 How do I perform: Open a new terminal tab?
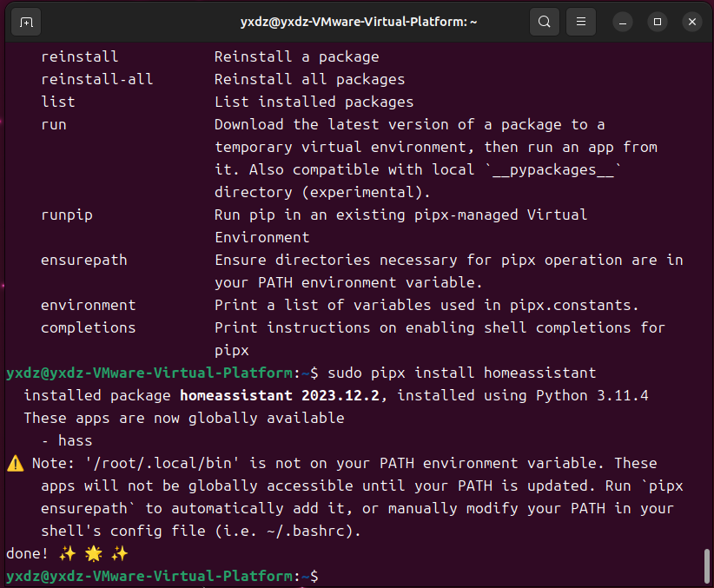(x=26, y=22)
